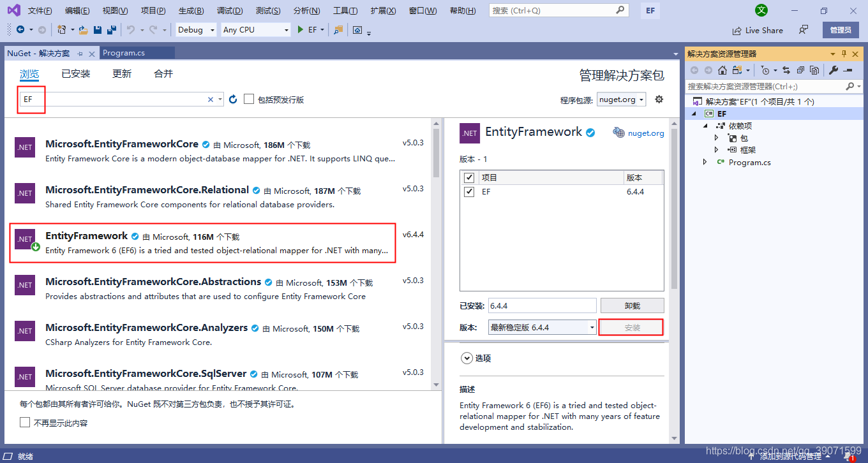The width and height of the screenshot is (868, 463).
Task: Collapse the Dependencies tree node
Action: [x=705, y=126]
